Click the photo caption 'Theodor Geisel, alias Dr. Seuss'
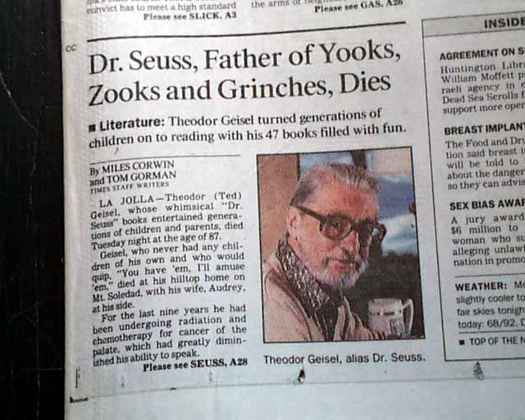Screen dimensions: 525x420 click(x=345, y=358)
